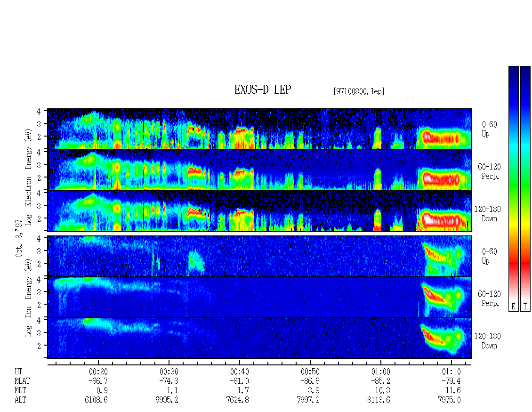Click the 120-180 Down label beside the bottom ion panel
532x412 pixels.
[x=488, y=341]
